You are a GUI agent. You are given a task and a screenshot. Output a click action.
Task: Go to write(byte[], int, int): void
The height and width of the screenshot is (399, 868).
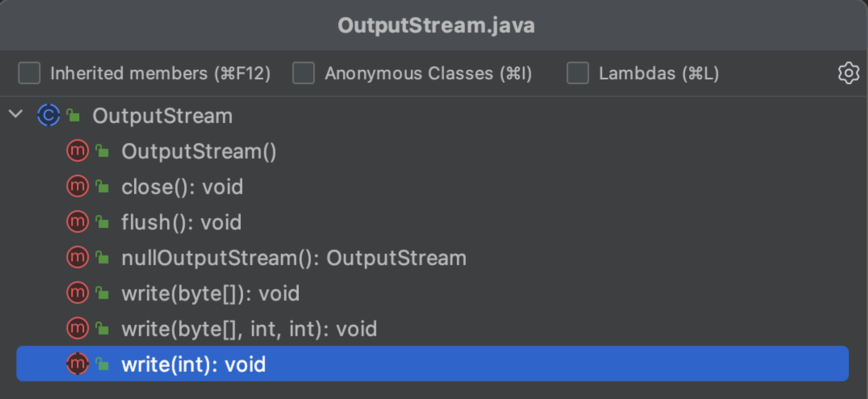[x=249, y=329]
